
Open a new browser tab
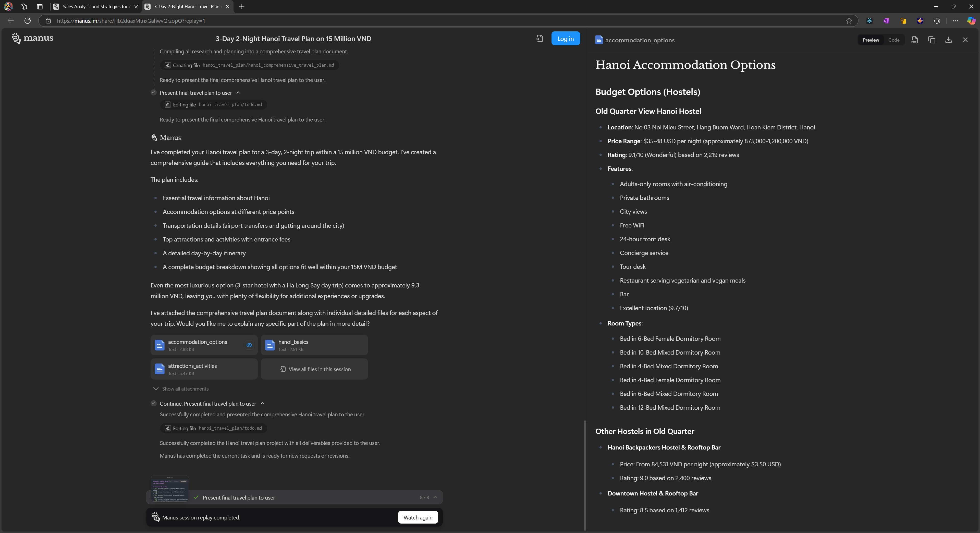coord(242,6)
